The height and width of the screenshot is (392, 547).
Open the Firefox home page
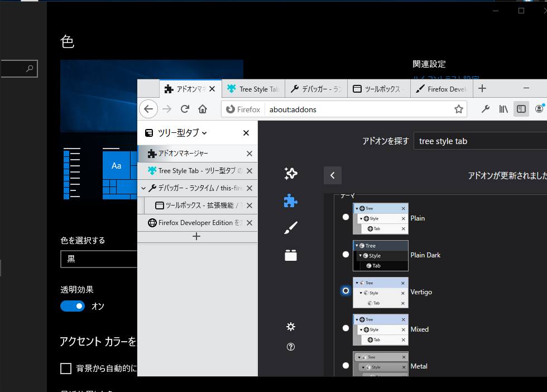click(x=203, y=109)
